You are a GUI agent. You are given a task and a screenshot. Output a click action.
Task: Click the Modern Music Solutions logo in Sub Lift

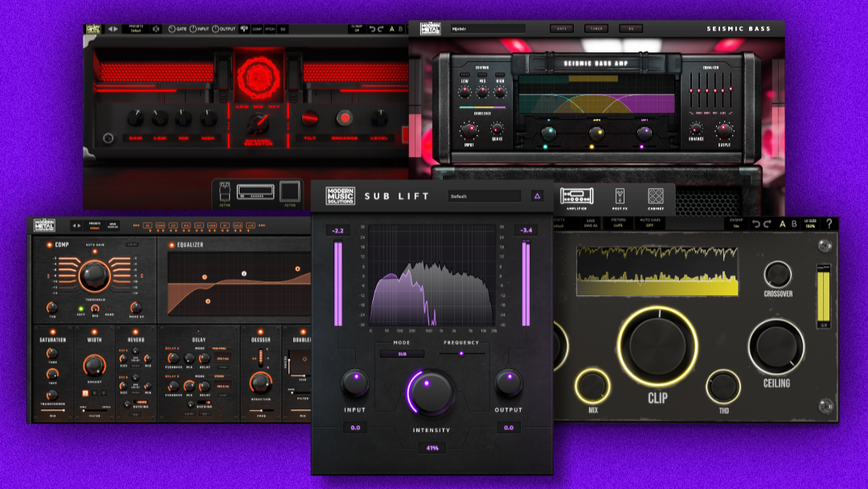click(x=340, y=196)
